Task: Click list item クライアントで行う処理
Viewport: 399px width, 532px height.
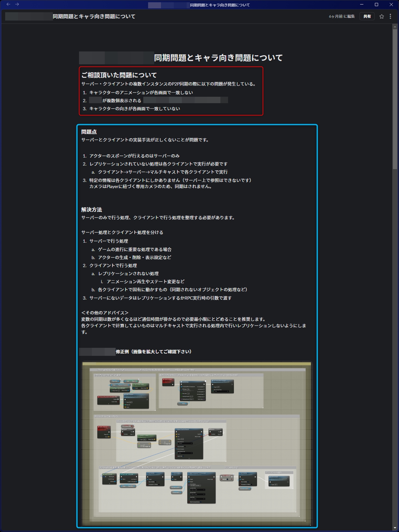Action: click(x=113, y=265)
